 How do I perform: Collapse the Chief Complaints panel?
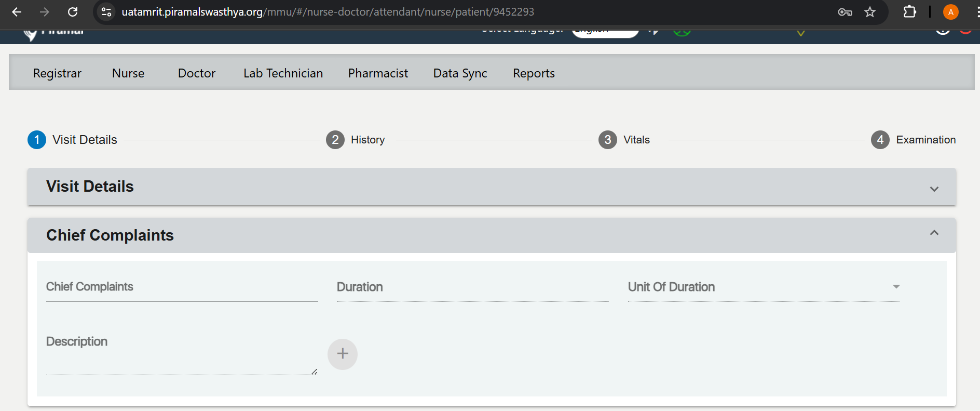[934, 233]
